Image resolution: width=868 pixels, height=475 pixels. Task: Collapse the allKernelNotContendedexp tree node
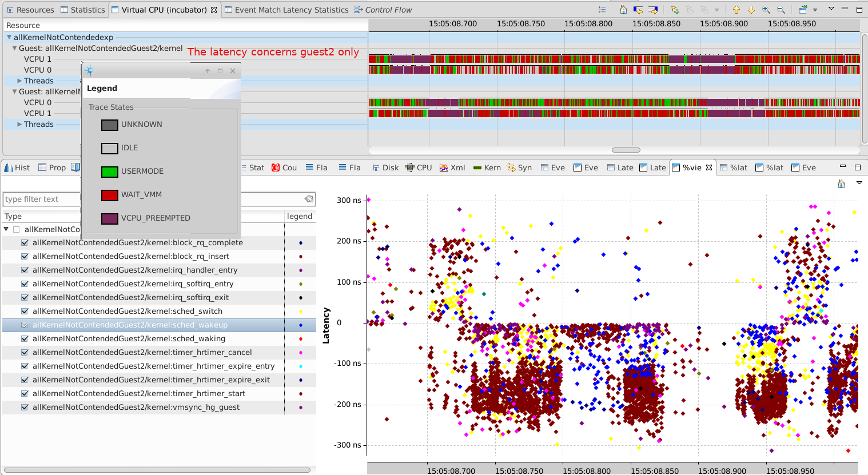click(x=9, y=37)
